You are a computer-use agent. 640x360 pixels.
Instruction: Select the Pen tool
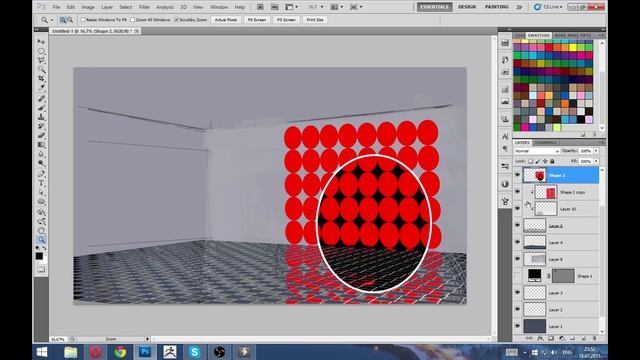point(41,174)
